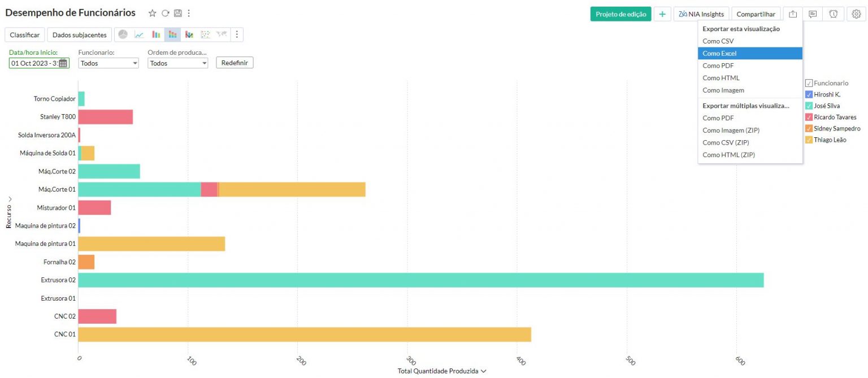Open the export/share icon in the header

tap(793, 14)
